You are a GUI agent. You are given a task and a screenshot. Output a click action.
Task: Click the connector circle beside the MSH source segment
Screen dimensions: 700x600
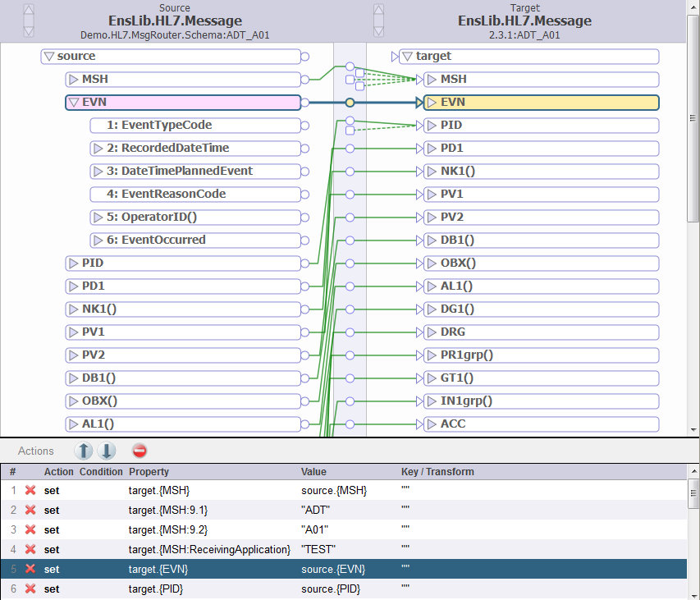pos(304,80)
